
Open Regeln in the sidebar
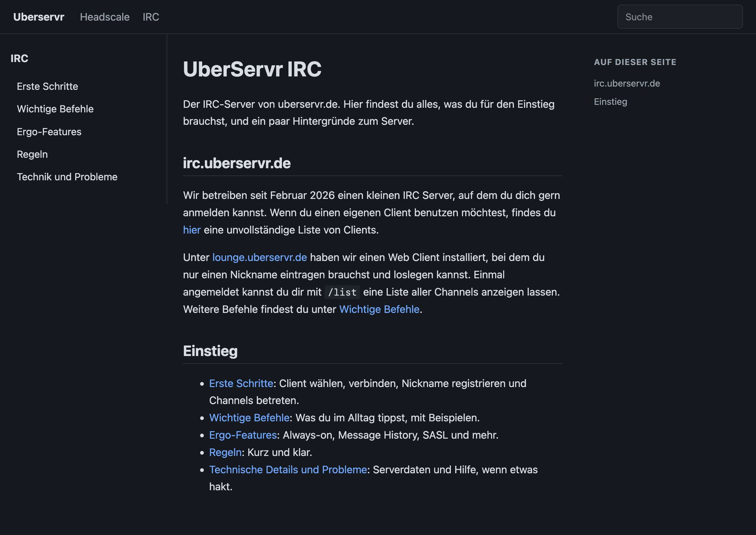tap(32, 154)
